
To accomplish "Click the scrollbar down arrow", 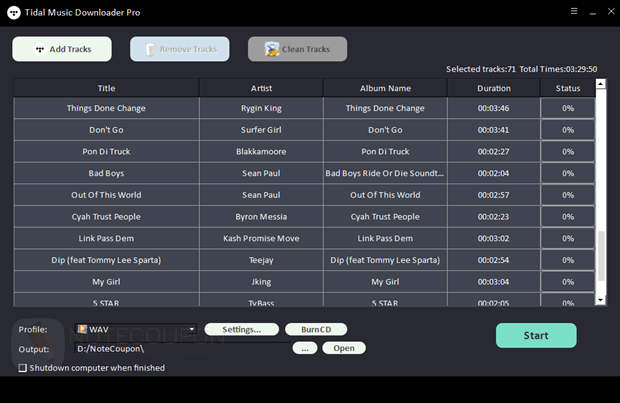I will tap(601, 300).
